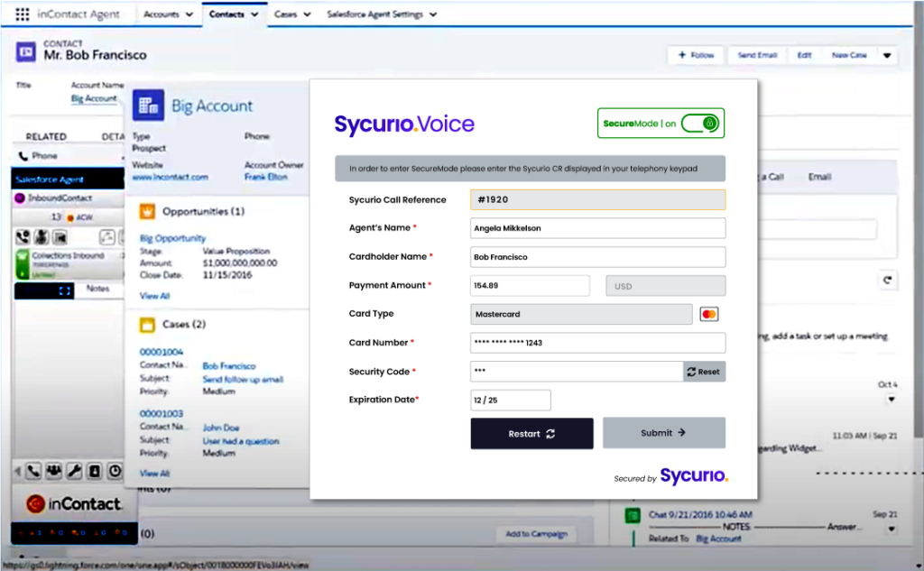Open the USD currency selector
This screenshot has height=571, width=924.
point(665,286)
